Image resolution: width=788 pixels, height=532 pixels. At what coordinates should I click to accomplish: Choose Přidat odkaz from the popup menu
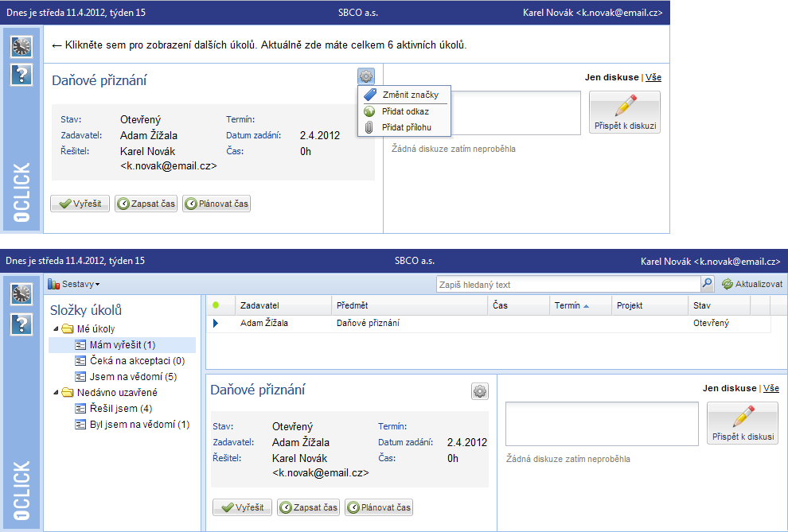click(405, 111)
